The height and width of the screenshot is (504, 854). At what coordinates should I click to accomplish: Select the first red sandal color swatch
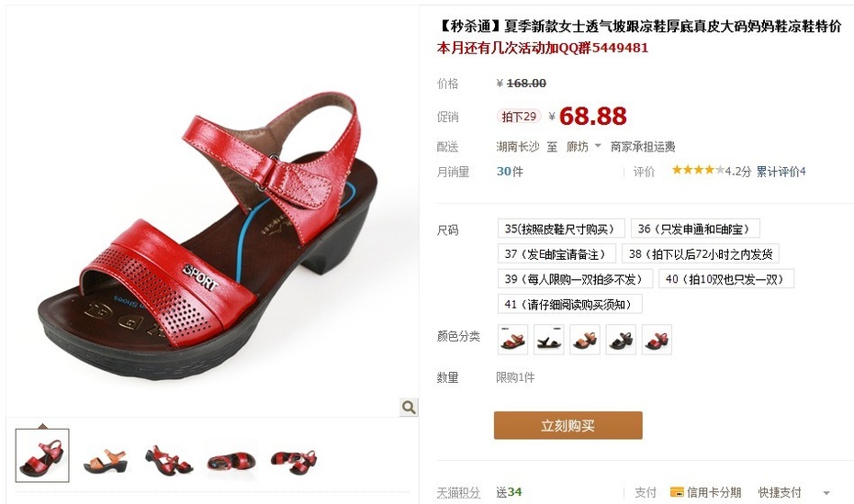pos(512,340)
